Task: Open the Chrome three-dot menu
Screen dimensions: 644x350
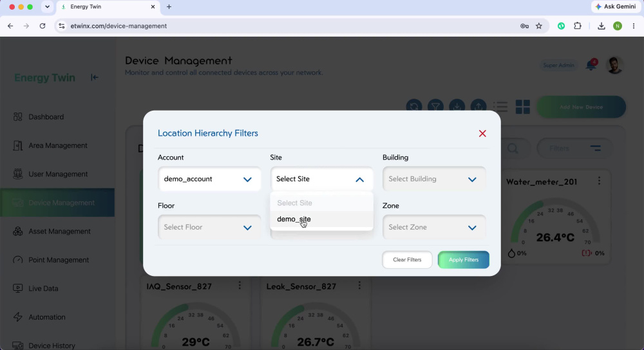Action: point(634,26)
